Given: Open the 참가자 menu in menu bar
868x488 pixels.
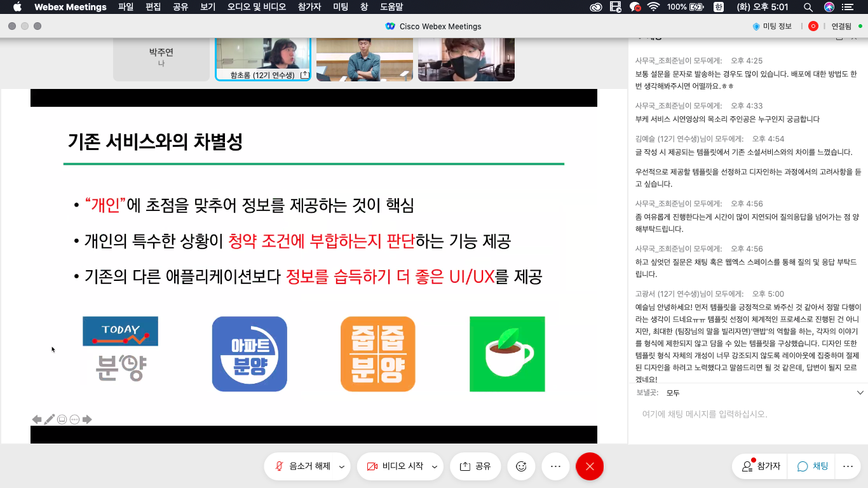Looking at the screenshot, I should [x=310, y=7].
